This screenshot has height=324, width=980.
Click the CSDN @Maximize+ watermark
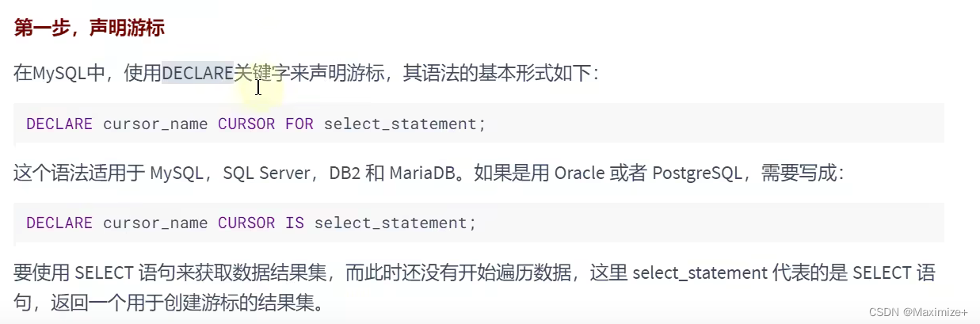(917, 313)
